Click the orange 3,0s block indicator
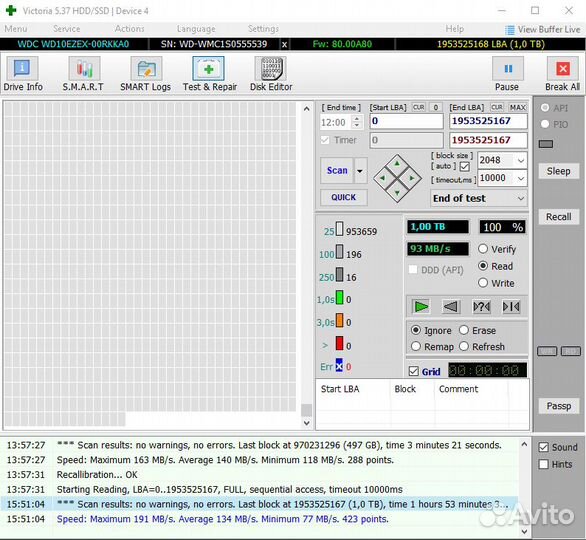The image size is (586, 540). pos(339,320)
